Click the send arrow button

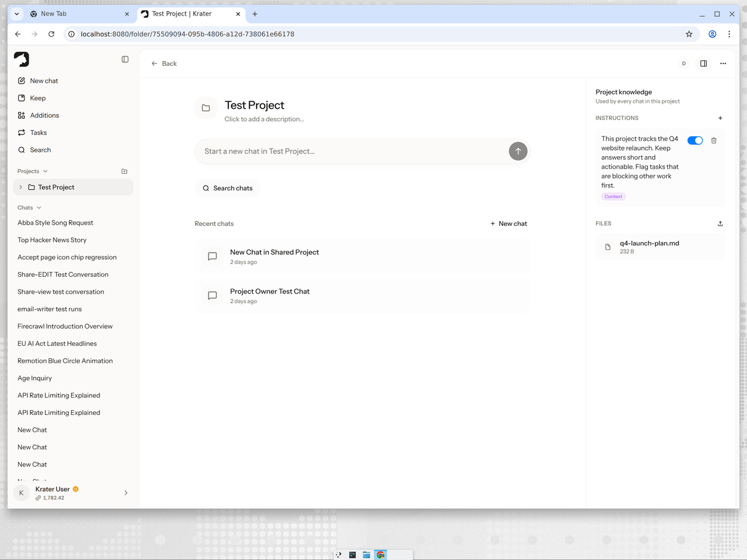518,151
